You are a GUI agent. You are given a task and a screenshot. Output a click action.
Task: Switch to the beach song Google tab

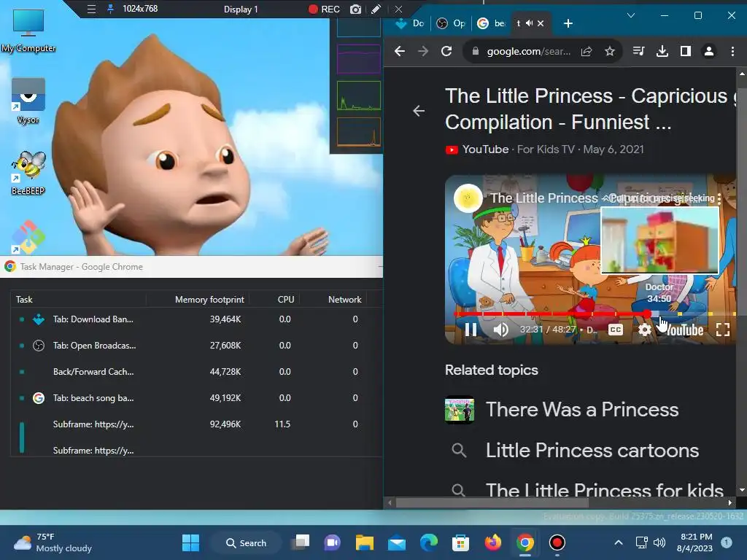tap(491, 23)
